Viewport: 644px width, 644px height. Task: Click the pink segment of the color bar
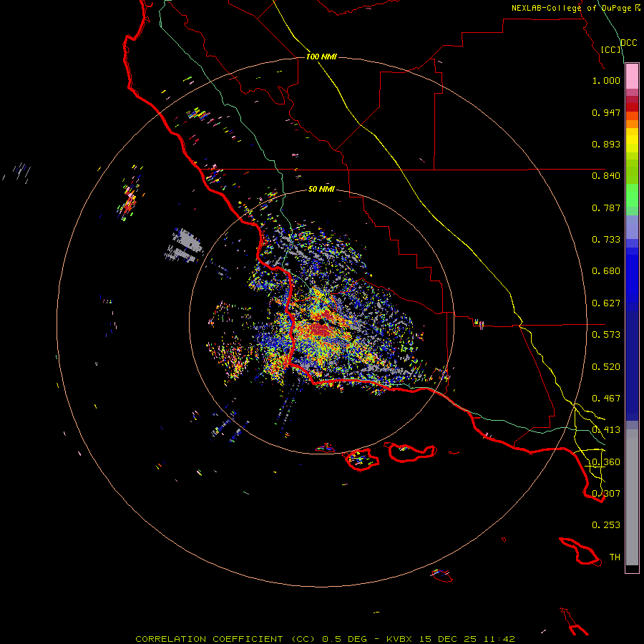point(632,77)
